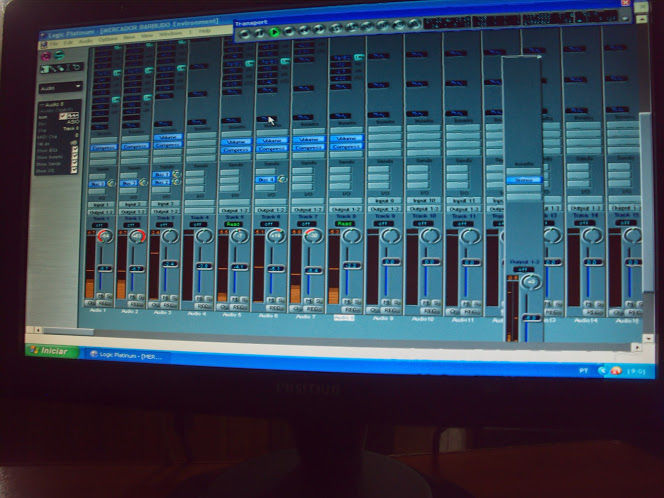Click the Compressor insert on the Audio 1 strip
This screenshot has width=664, height=498.
[103, 148]
